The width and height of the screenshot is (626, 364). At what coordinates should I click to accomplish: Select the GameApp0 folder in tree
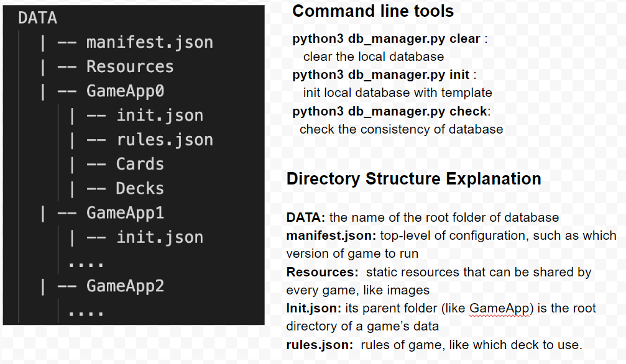[126, 91]
